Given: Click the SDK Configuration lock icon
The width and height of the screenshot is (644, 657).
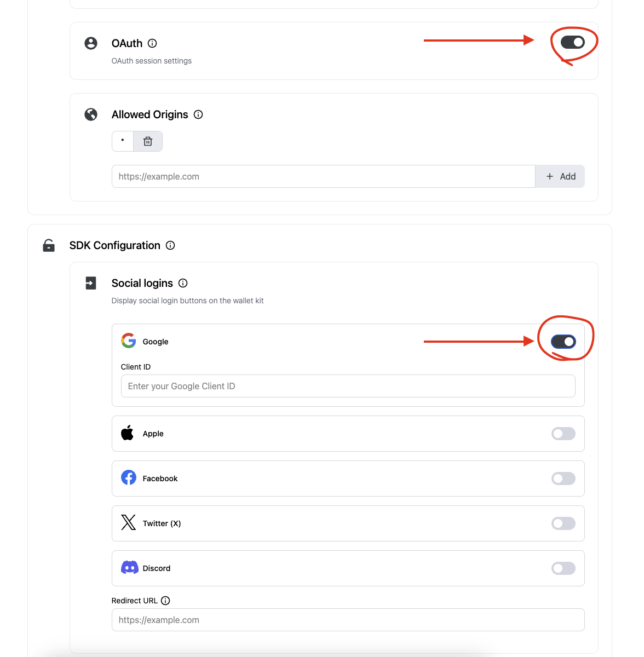Looking at the screenshot, I should pos(48,245).
